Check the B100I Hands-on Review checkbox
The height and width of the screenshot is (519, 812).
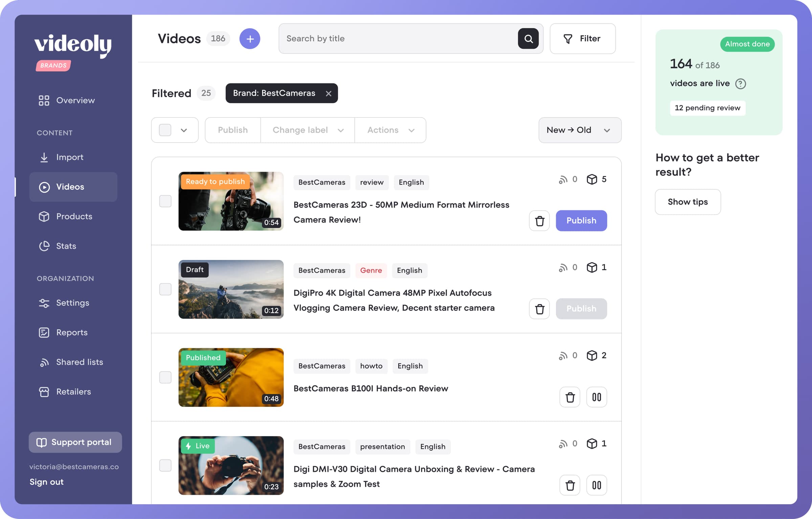[165, 377]
